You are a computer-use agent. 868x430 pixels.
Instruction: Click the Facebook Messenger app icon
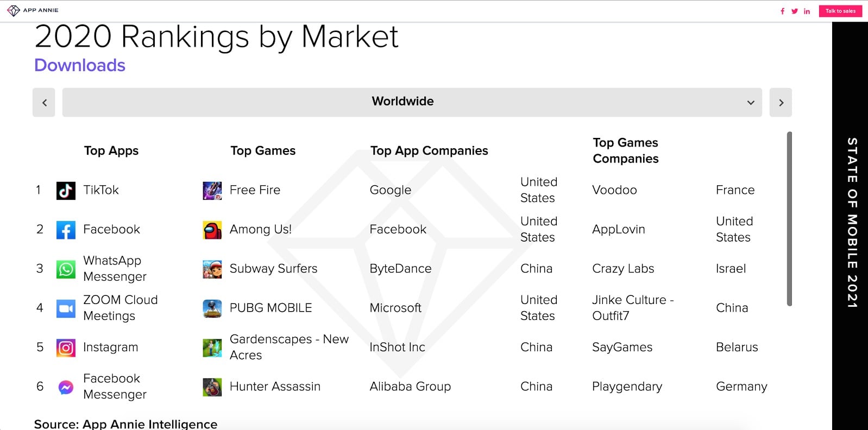coord(66,387)
